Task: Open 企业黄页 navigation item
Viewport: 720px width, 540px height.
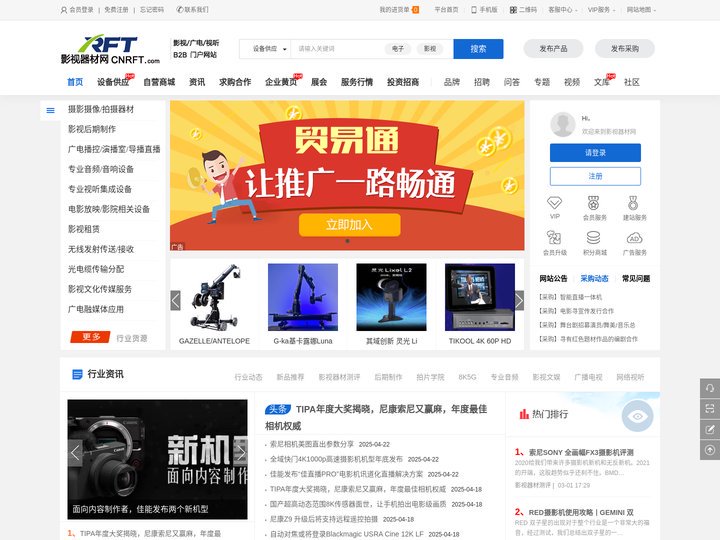Action: pos(281,82)
